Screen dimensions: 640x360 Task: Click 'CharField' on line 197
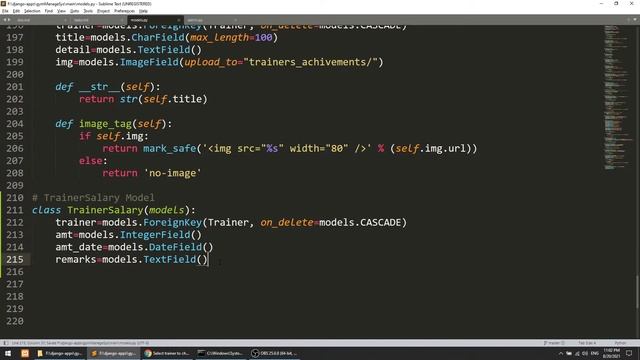(158, 38)
